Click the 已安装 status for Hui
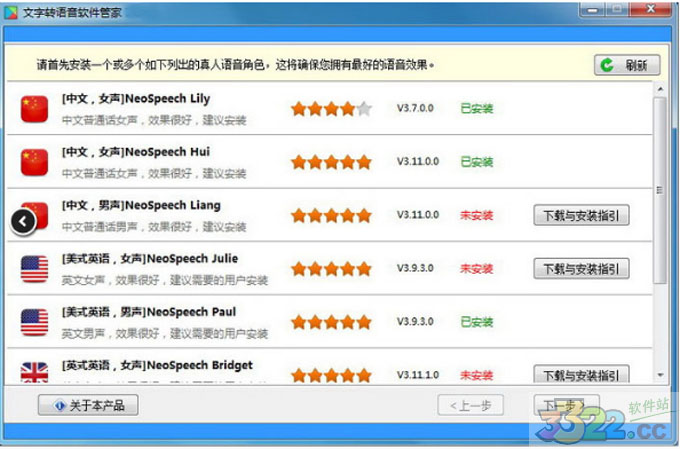This screenshot has width=680, height=449. [x=477, y=162]
